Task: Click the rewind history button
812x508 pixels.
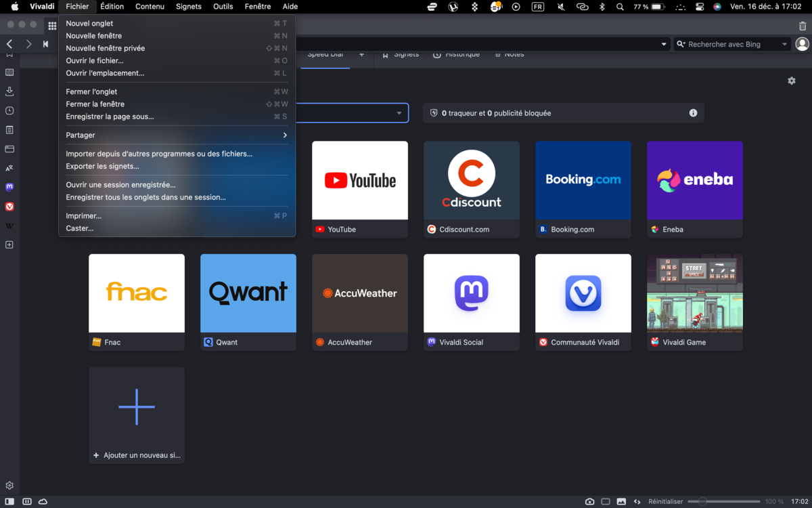Action: coord(45,44)
